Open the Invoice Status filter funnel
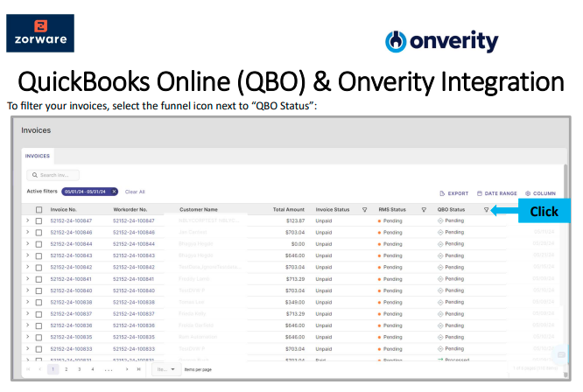This screenshot has height=392, width=583. [x=364, y=210]
